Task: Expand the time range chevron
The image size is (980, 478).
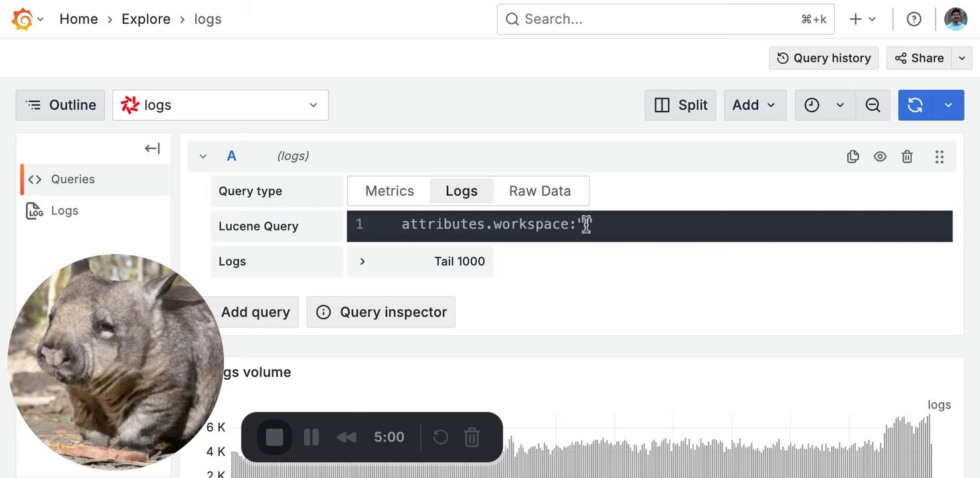Action: pyautogui.click(x=840, y=105)
